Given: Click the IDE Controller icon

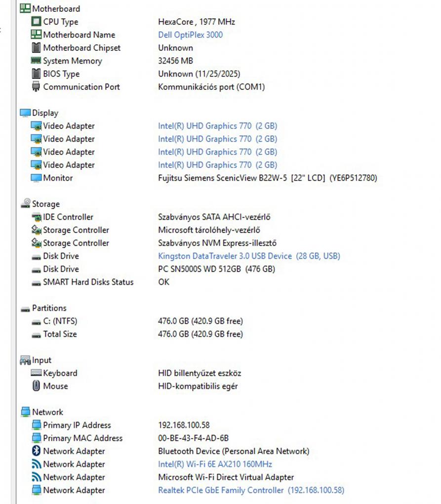Looking at the screenshot, I should tap(36, 217).
